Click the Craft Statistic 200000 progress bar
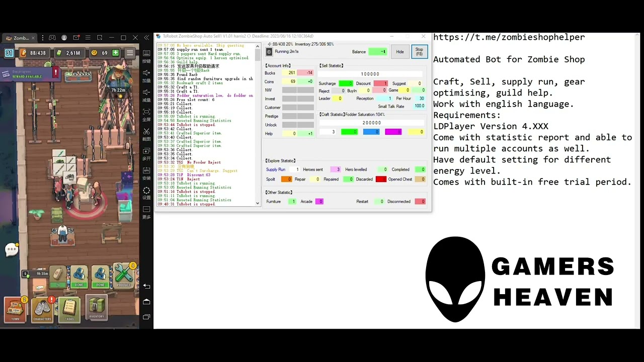Image resolution: width=644 pixels, height=362 pixels. tap(371, 123)
